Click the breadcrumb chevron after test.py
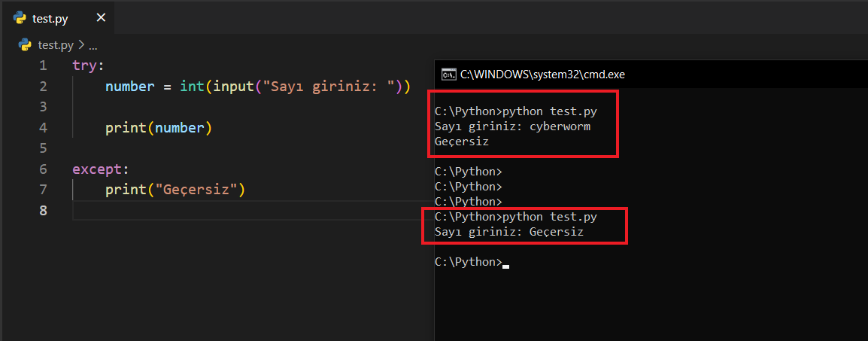 tap(81, 45)
